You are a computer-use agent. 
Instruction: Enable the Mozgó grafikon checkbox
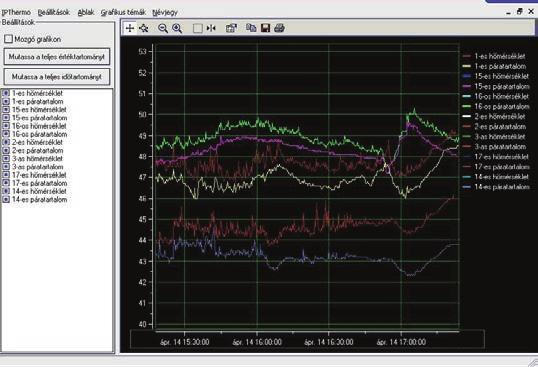coord(9,39)
